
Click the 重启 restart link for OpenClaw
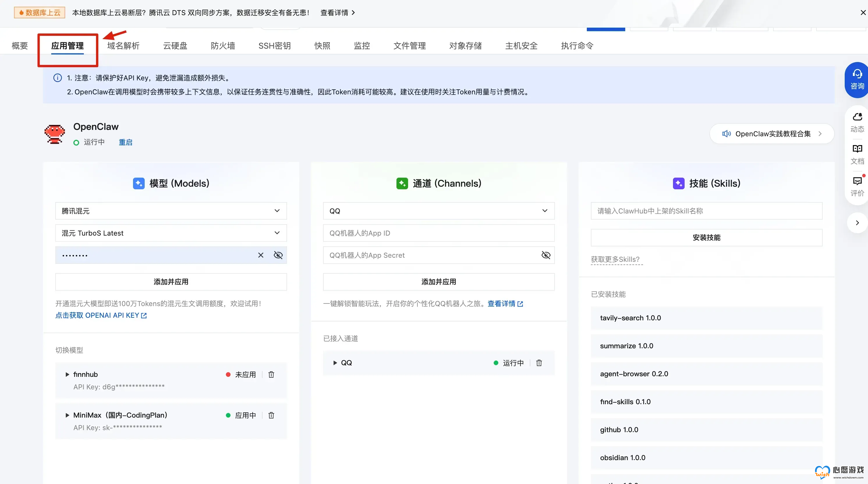pos(125,142)
